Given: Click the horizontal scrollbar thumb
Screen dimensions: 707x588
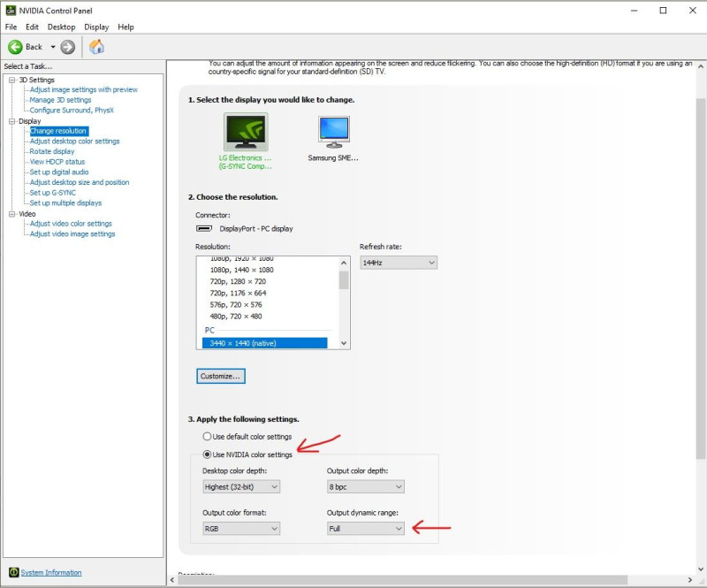Looking at the screenshot, I should click(403, 580).
